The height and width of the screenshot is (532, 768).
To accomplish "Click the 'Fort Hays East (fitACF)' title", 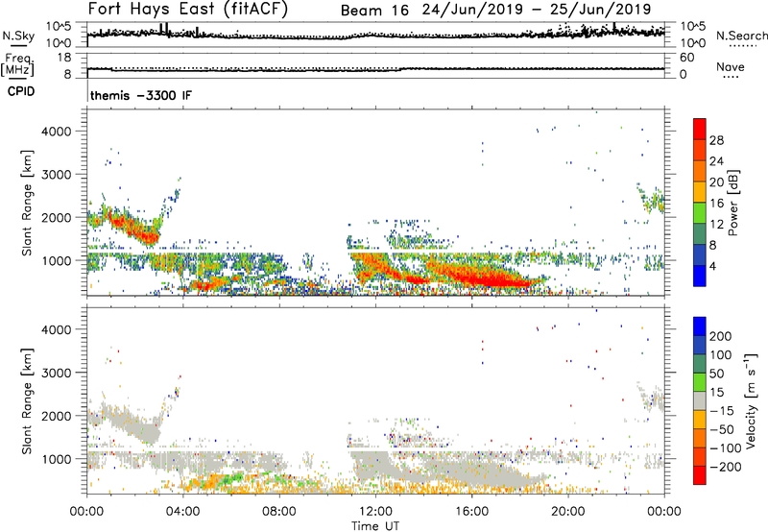I will pos(188,9).
